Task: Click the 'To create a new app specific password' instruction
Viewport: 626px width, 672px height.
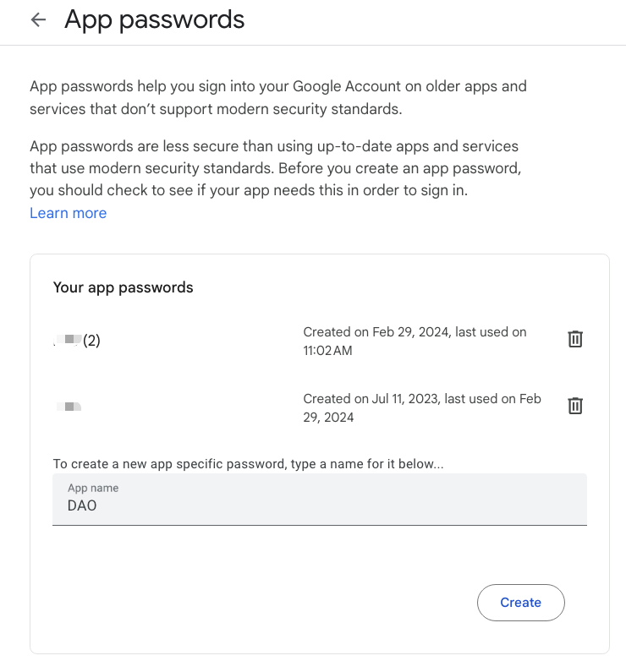Action: [248, 464]
